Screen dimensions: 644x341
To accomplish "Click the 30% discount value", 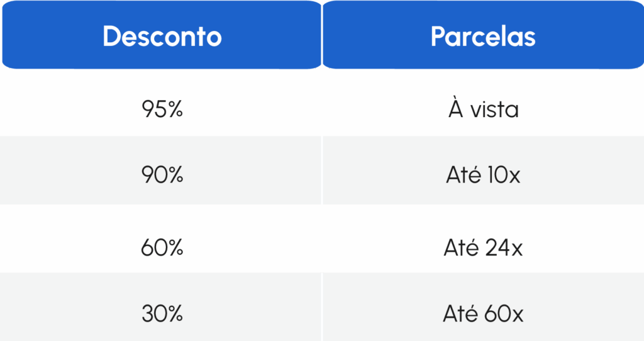I will pyautogui.click(x=162, y=313).
